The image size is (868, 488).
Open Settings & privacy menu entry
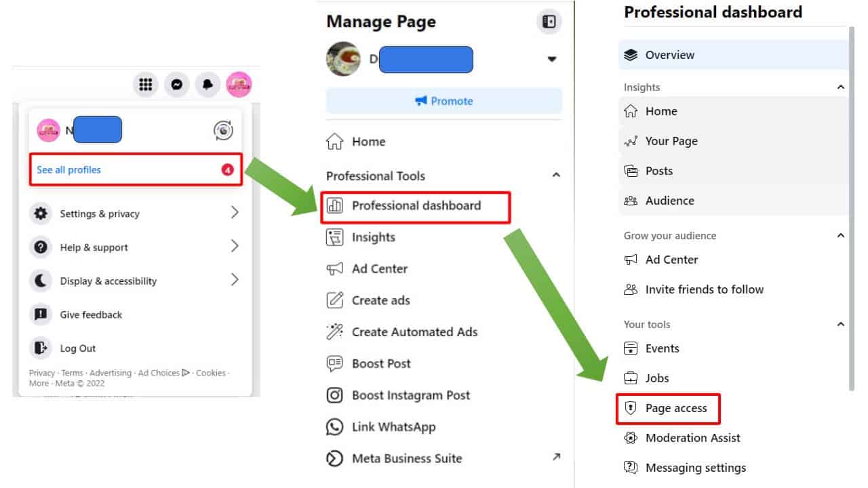coord(136,213)
